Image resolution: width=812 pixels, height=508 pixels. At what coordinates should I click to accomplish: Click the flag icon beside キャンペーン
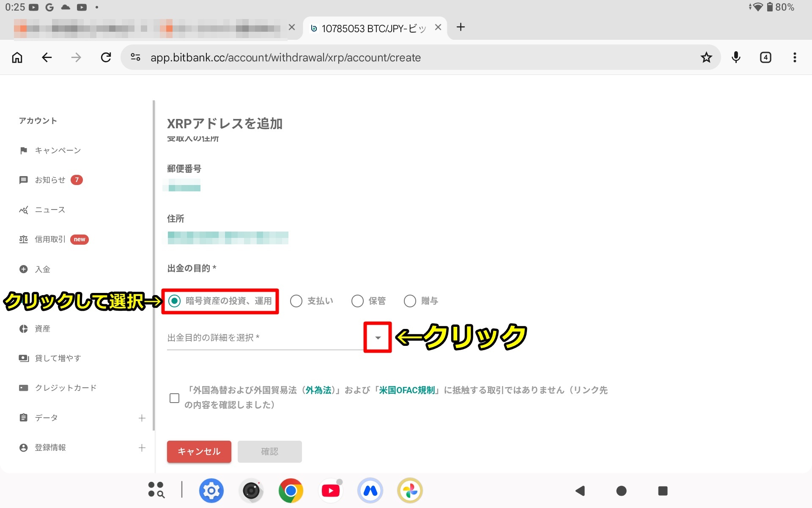click(x=24, y=150)
